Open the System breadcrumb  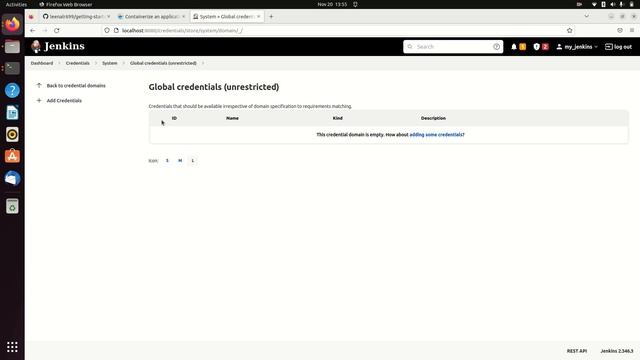pyautogui.click(x=109, y=63)
